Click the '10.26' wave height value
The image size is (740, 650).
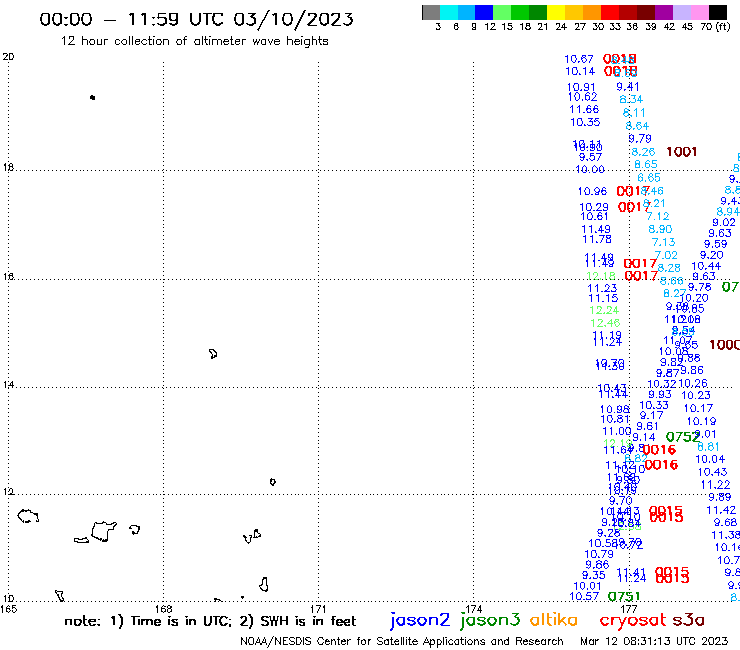[x=693, y=383]
